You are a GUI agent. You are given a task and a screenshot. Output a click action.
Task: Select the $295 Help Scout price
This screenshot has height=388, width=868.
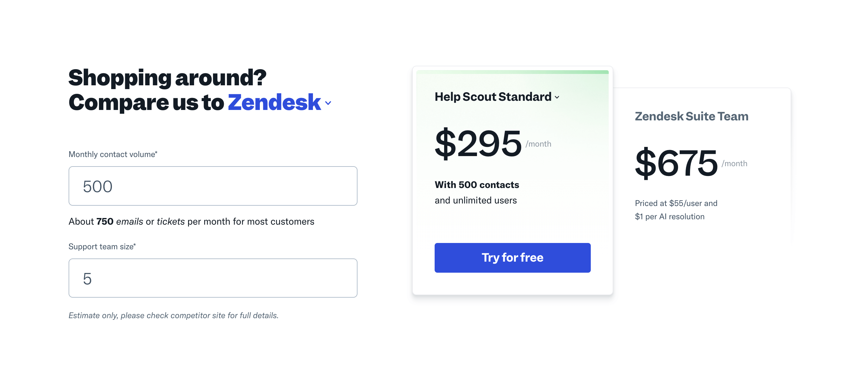click(x=478, y=143)
